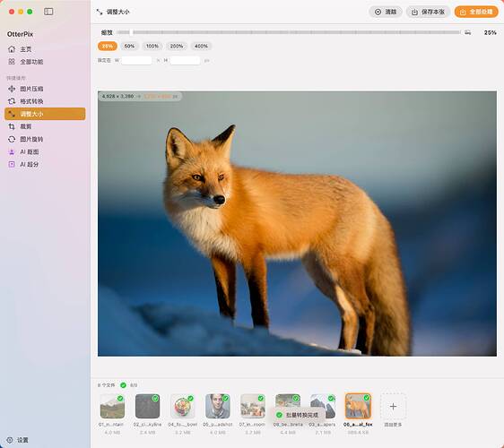Open 设置 settings at sidebar bottom
This screenshot has height=448, width=504.
pyautogui.click(x=18, y=440)
